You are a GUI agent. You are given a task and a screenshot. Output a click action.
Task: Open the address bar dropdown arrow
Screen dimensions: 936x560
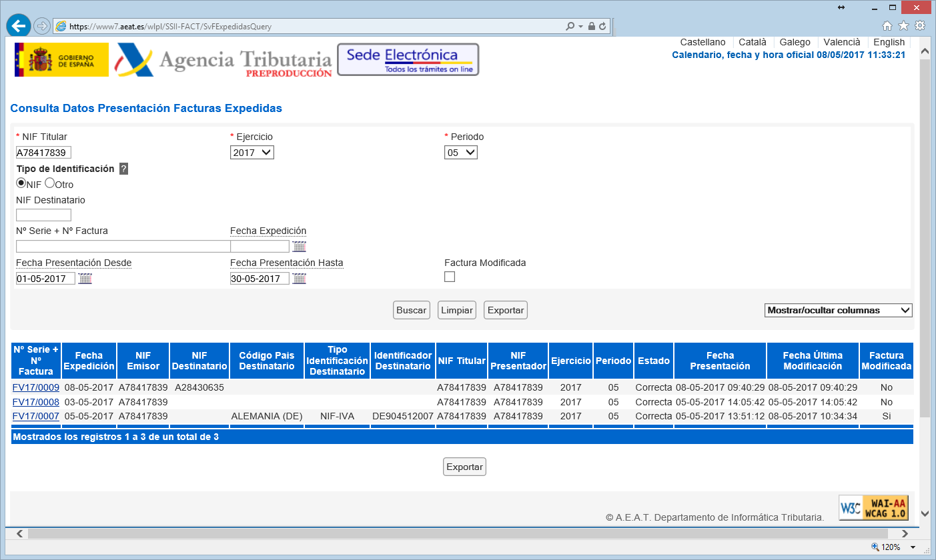tap(580, 27)
